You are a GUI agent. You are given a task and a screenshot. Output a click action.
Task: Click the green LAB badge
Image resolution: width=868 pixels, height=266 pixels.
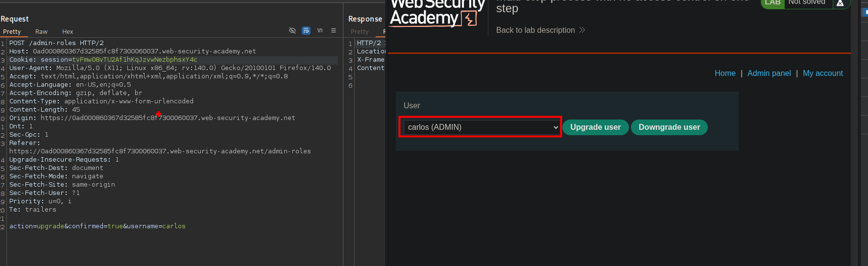(x=772, y=3)
